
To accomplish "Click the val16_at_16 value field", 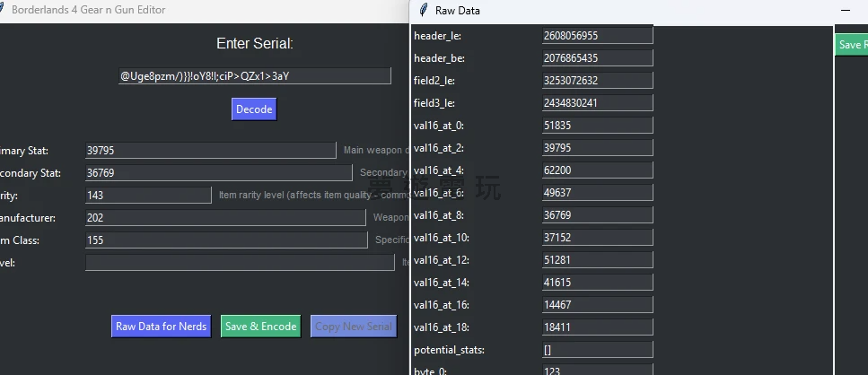I will 597,304.
